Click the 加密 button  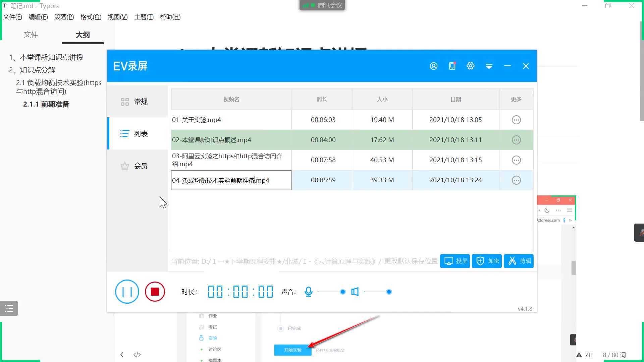click(x=487, y=261)
